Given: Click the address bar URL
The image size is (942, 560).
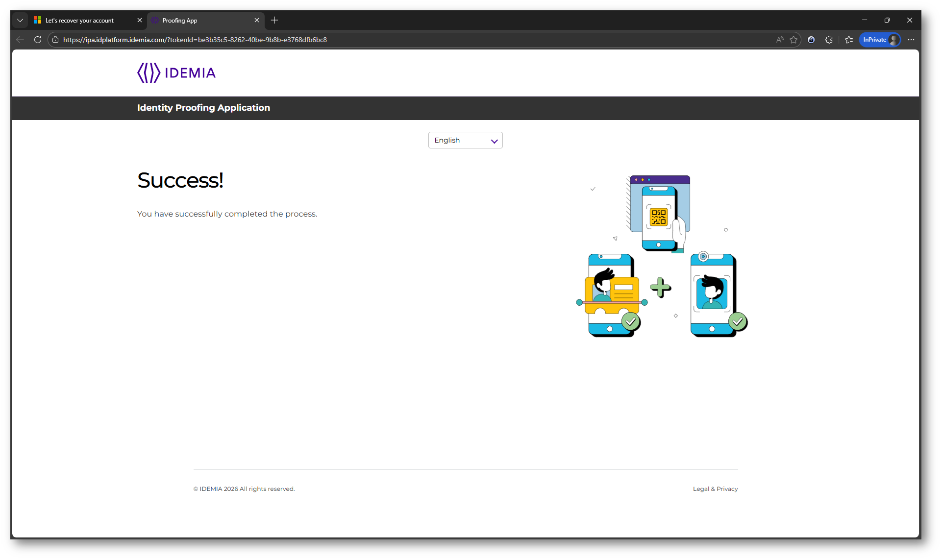Looking at the screenshot, I should coord(195,40).
